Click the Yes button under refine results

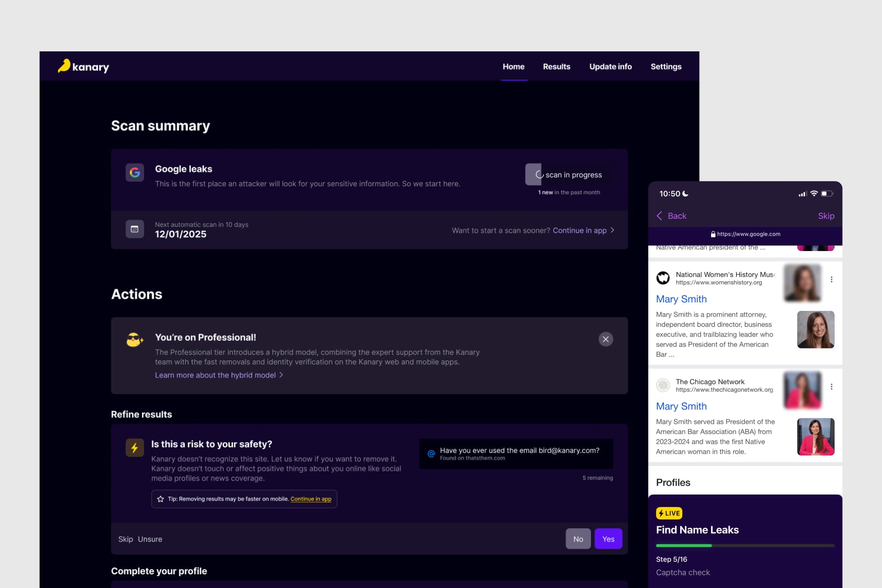coord(608,539)
